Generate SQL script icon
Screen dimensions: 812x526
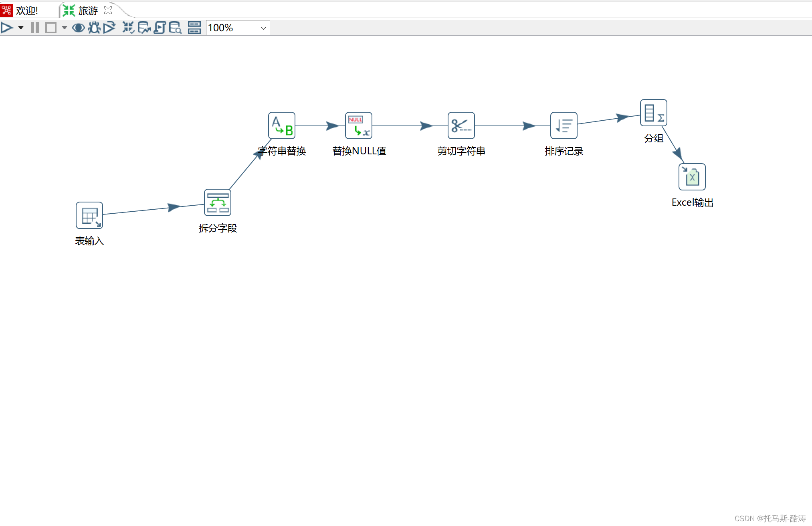[160, 28]
